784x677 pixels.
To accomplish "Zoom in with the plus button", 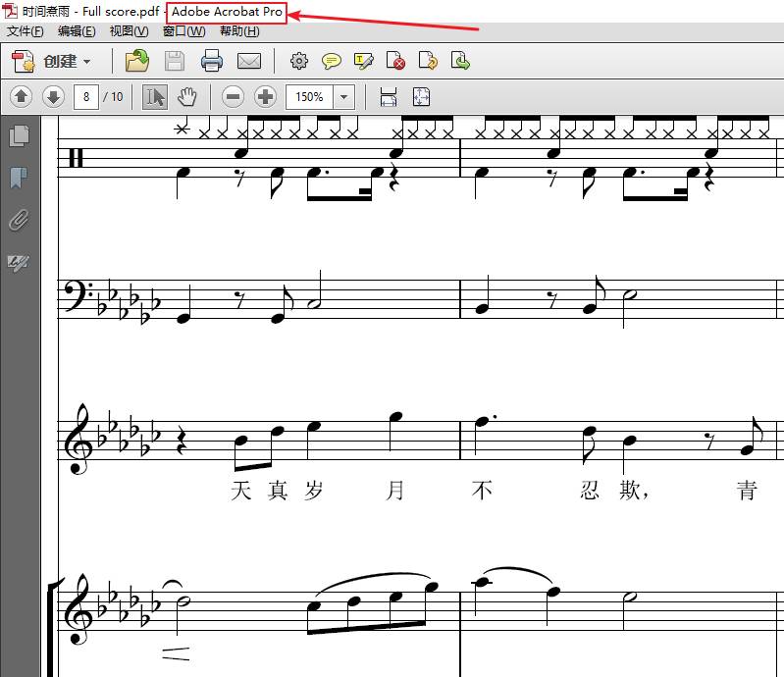I will coord(265,96).
